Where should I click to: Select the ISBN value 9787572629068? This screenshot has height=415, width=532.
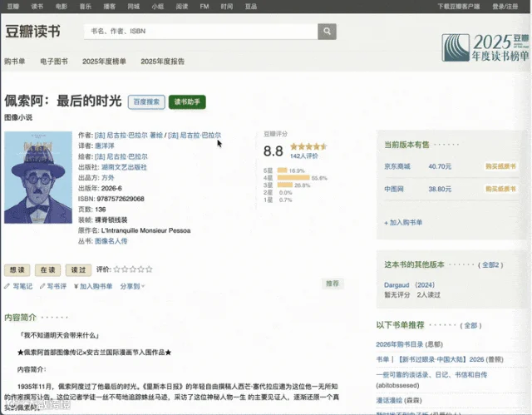[x=121, y=199]
